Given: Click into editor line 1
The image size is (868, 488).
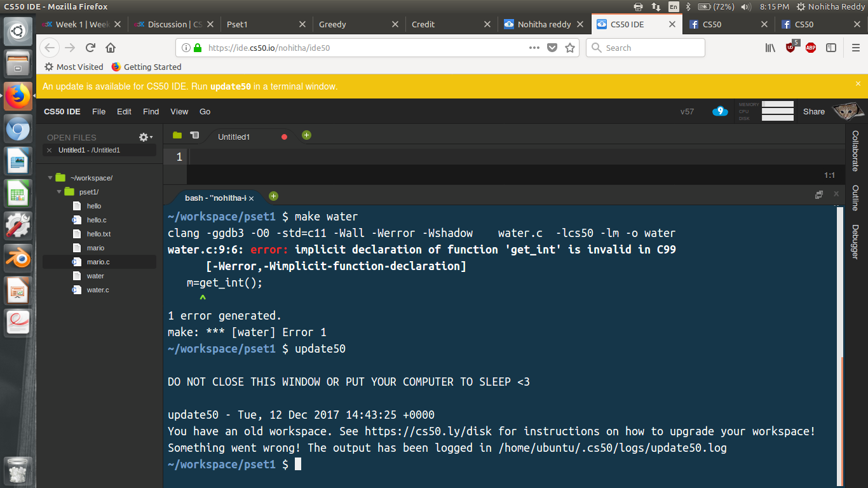Looking at the screenshot, I should [515, 157].
